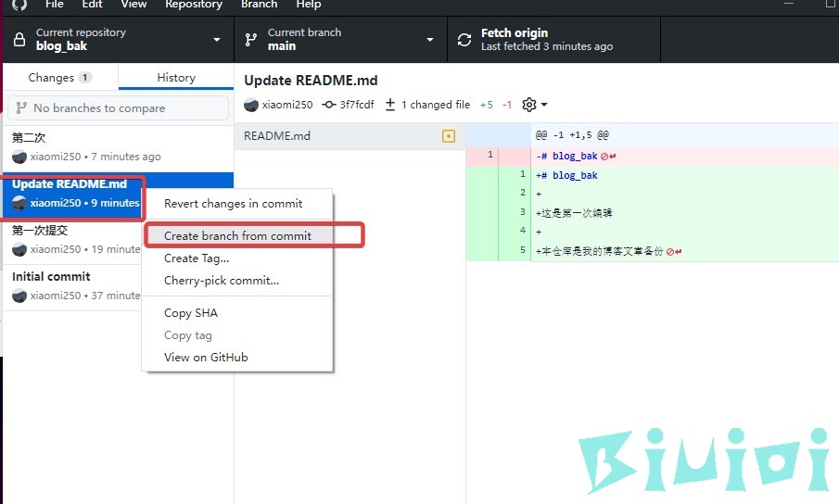This screenshot has height=504, width=839.
Task: Switch to the History tab
Action: (176, 78)
